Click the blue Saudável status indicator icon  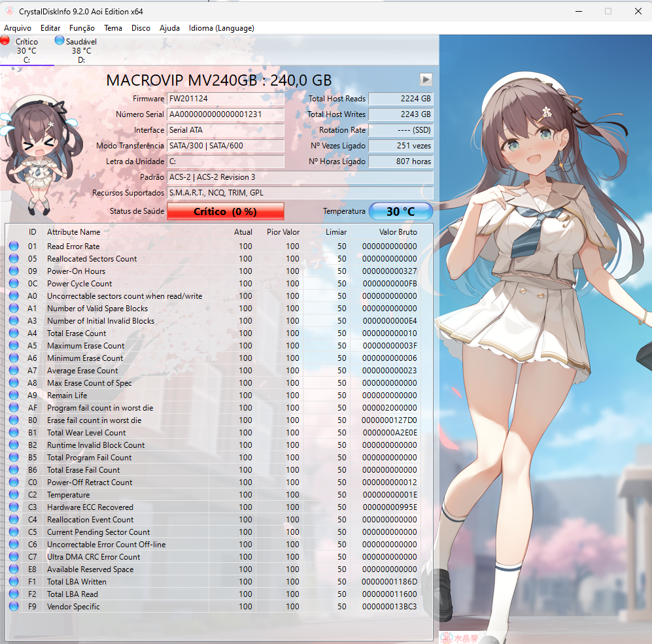pyautogui.click(x=60, y=41)
